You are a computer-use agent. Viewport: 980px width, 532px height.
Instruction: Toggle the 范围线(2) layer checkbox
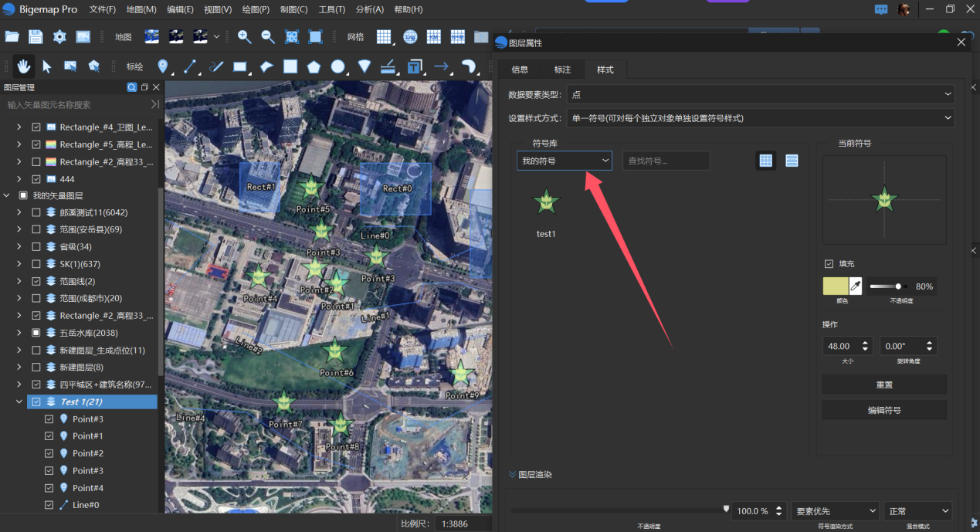click(x=36, y=281)
